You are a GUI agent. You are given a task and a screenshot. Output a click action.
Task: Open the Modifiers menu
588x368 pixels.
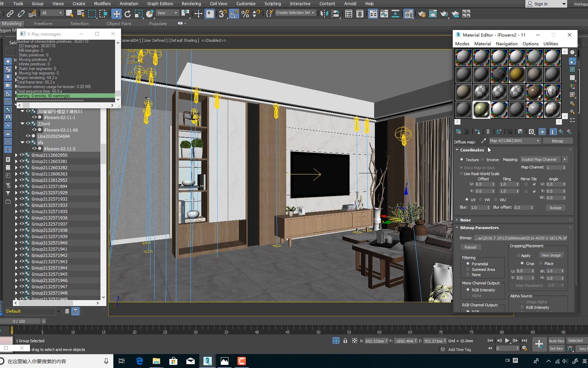pyautogui.click(x=102, y=3)
